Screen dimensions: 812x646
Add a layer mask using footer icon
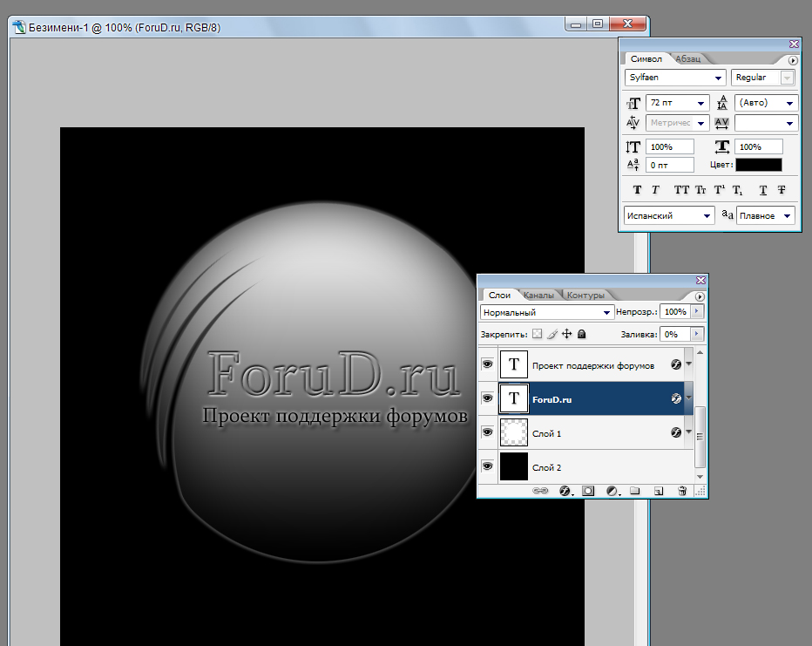pos(588,492)
